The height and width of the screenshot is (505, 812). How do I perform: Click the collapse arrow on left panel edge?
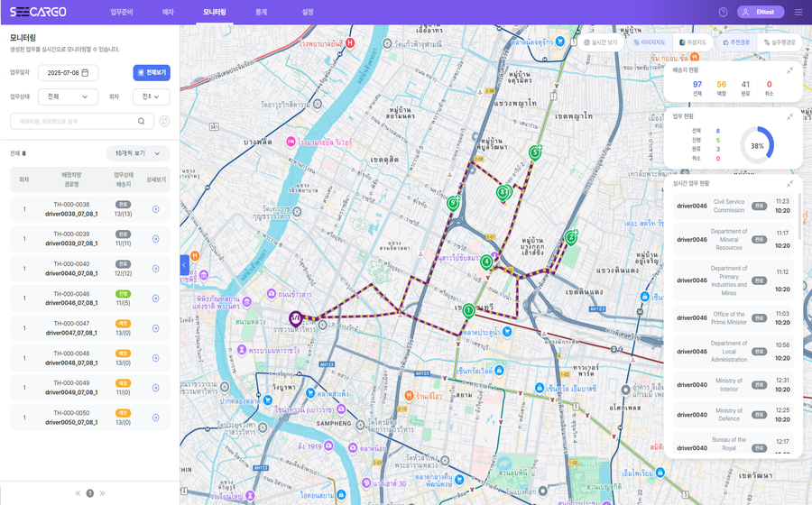184,265
